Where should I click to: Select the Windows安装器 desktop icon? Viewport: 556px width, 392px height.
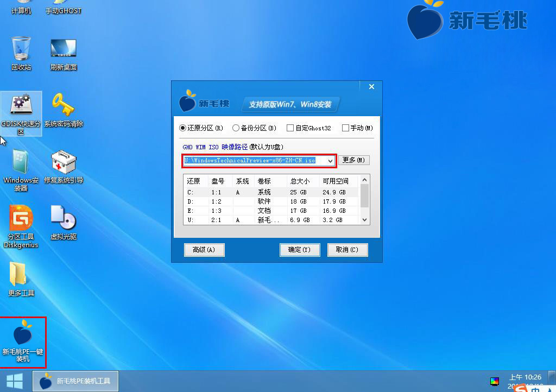coord(21,170)
